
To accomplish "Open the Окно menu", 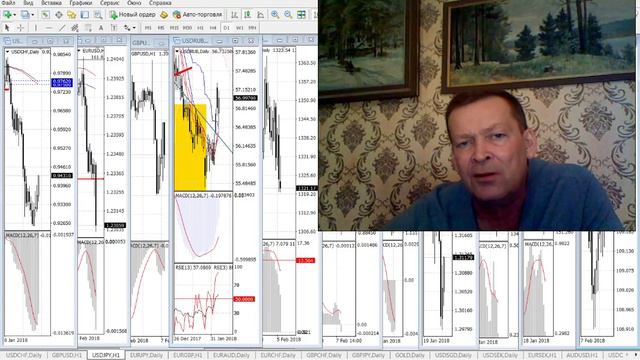I will pos(134,3).
